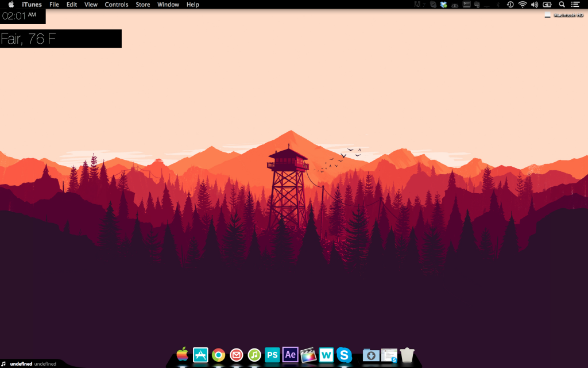Open iTunes green music note dock icon
Image resolution: width=588 pixels, height=368 pixels.
point(254,355)
